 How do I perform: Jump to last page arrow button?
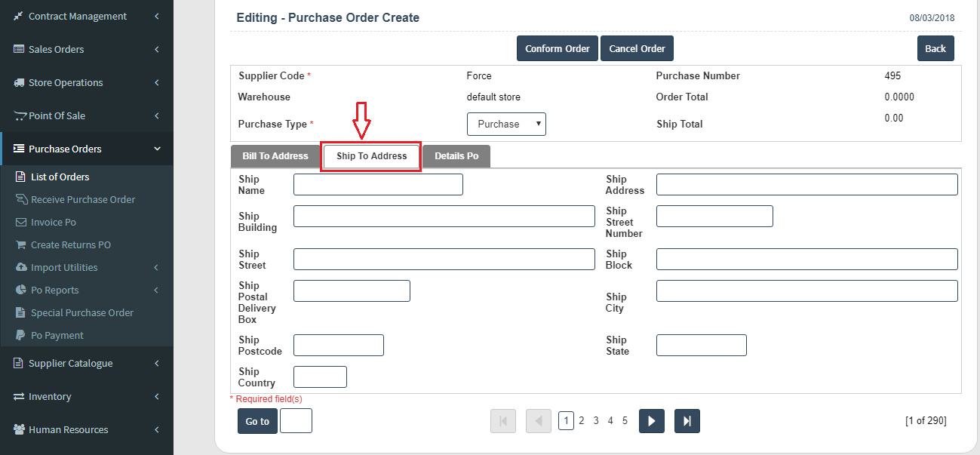pos(687,421)
